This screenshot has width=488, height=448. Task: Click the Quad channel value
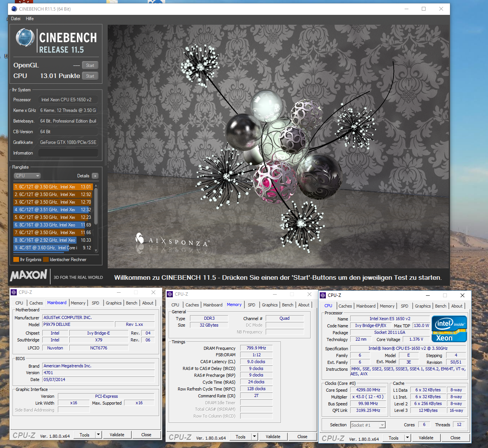tap(284, 318)
